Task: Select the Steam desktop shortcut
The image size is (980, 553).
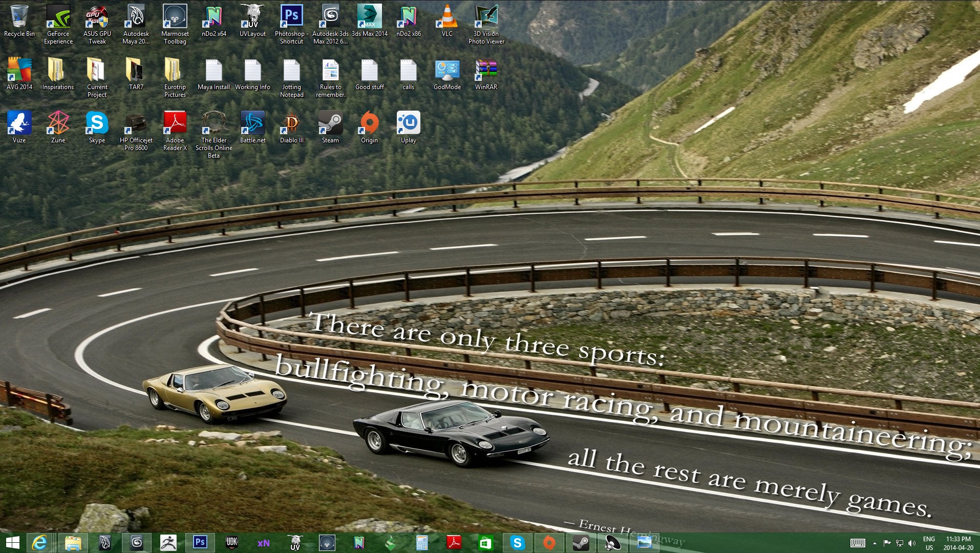Action: point(331,127)
